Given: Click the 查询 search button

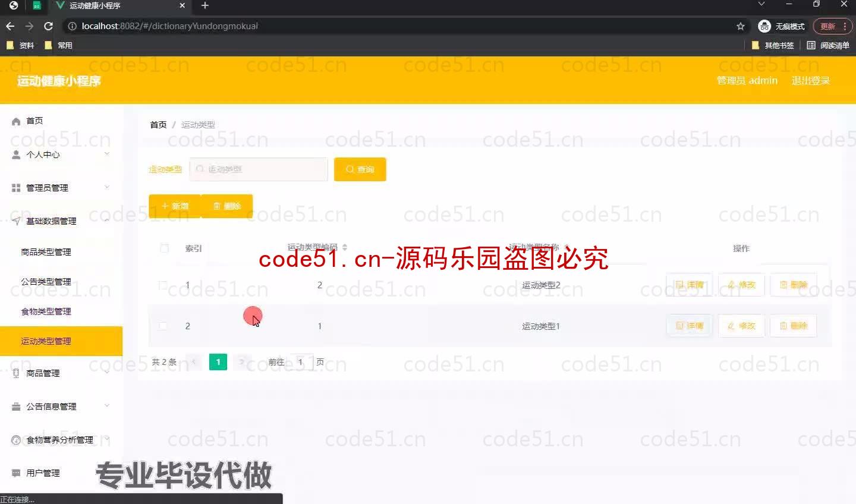Looking at the screenshot, I should (360, 169).
